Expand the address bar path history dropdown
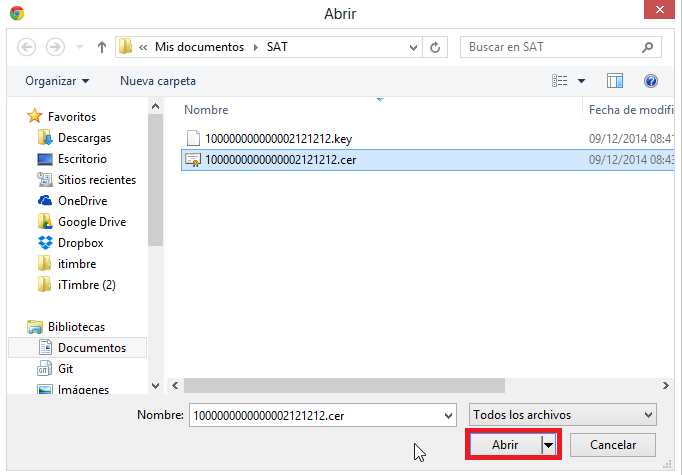This screenshot has width=682, height=475. pyautogui.click(x=413, y=47)
